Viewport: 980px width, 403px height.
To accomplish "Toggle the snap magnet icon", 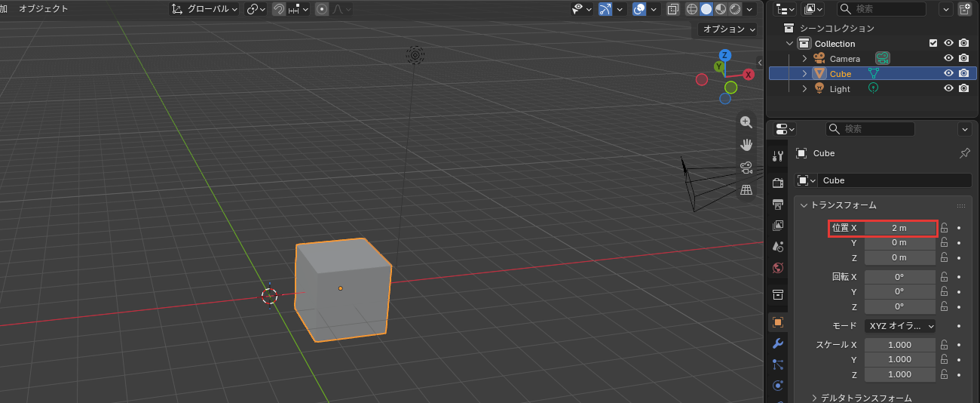I will click(279, 9).
